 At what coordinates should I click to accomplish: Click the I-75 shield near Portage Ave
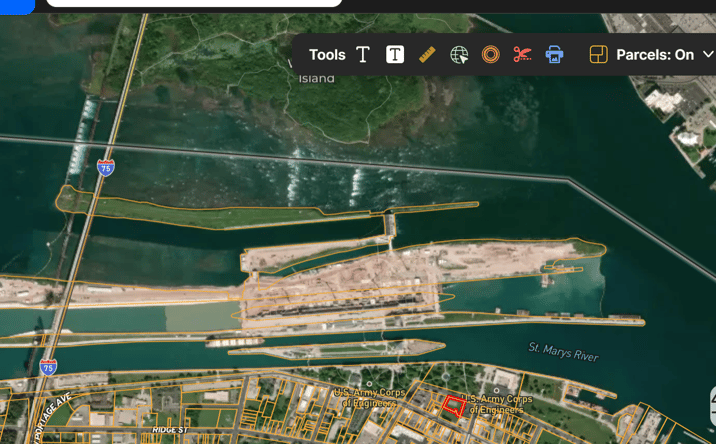tap(48, 367)
